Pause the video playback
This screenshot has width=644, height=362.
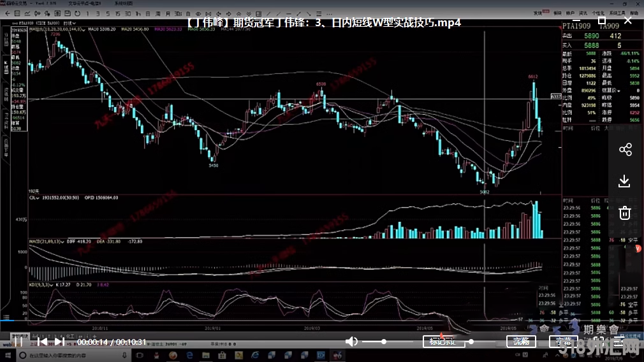(x=18, y=342)
